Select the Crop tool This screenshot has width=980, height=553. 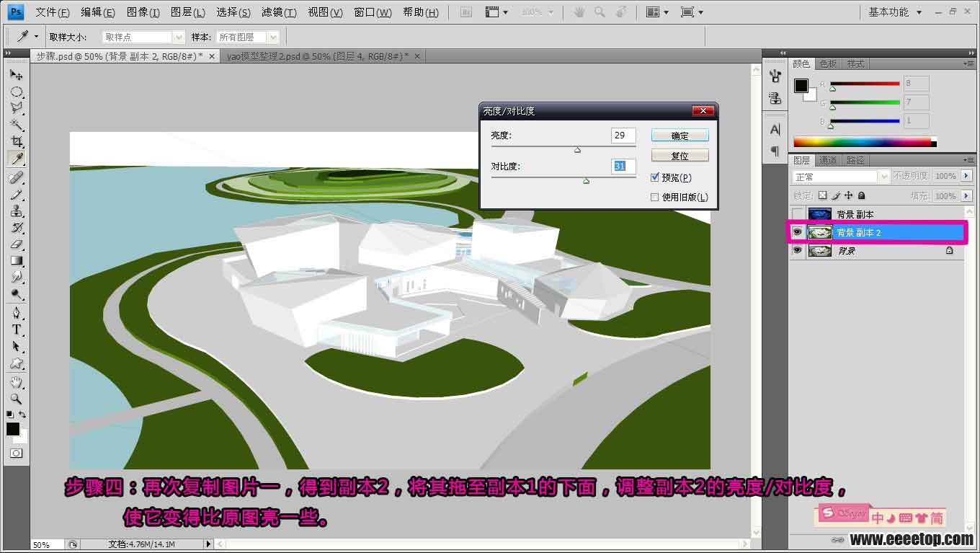tap(16, 141)
